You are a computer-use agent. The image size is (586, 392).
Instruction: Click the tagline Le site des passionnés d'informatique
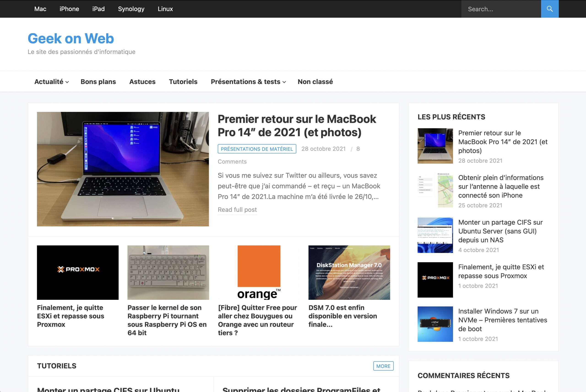(x=81, y=52)
